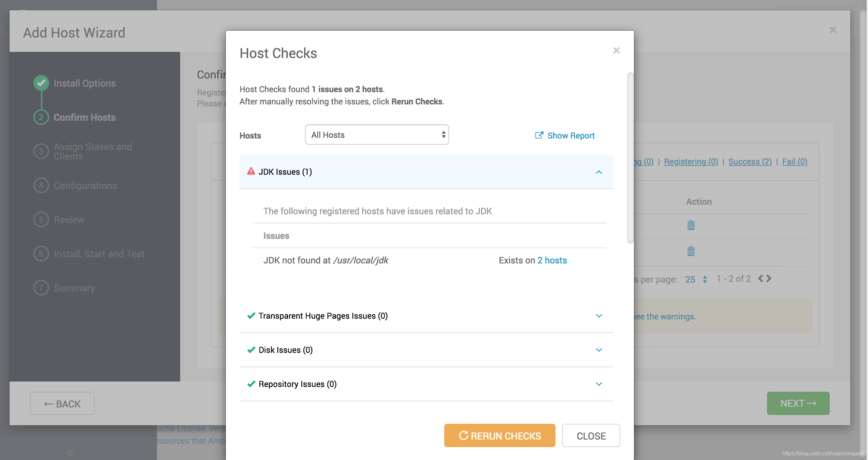Image resolution: width=868 pixels, height=460 pixels.
Task: Click the Show Report external link icon
Action: pyautogui.click(x=539, y=135)
